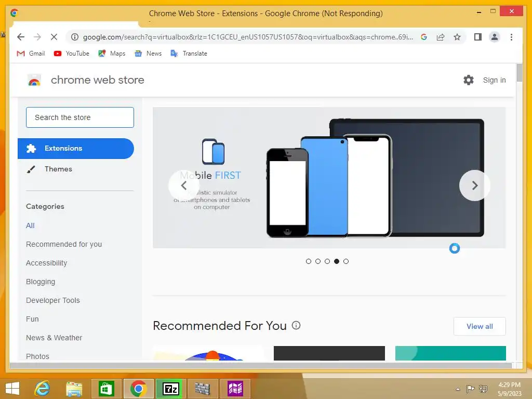Open File Explorer from taskbar

click(x=74, y=389)
